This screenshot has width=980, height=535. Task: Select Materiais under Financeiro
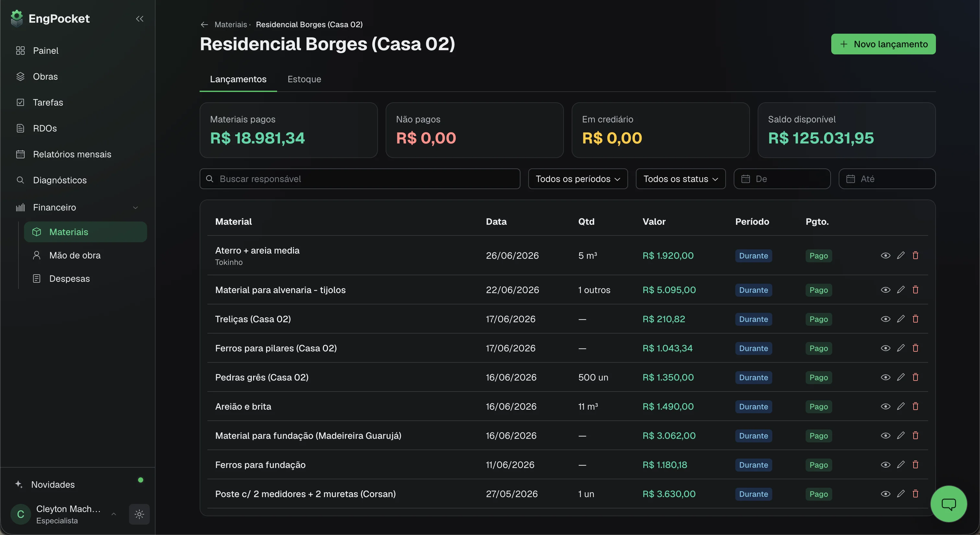click(x=85, y=232)
